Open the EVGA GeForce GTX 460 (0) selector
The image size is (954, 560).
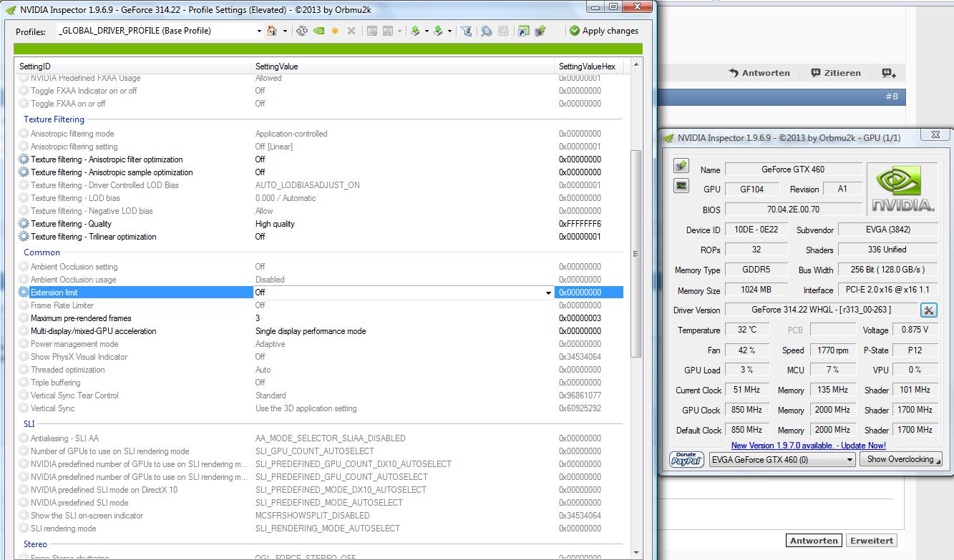pyautogui.click(x=782, y=460)
